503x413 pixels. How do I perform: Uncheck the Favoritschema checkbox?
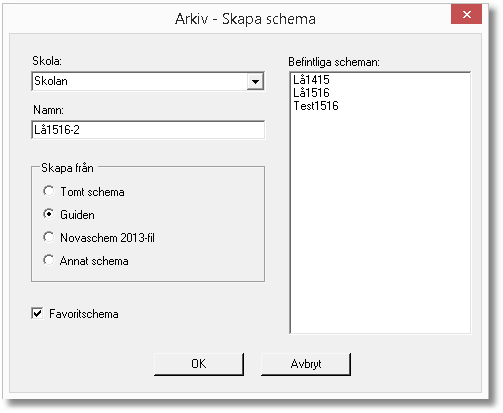tap(37, 313)
